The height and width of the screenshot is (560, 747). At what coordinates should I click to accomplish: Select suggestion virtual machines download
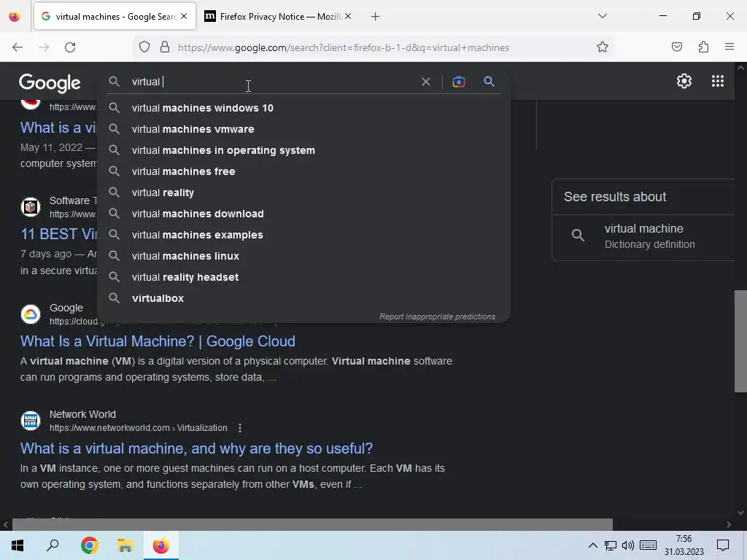coord(303,214)
